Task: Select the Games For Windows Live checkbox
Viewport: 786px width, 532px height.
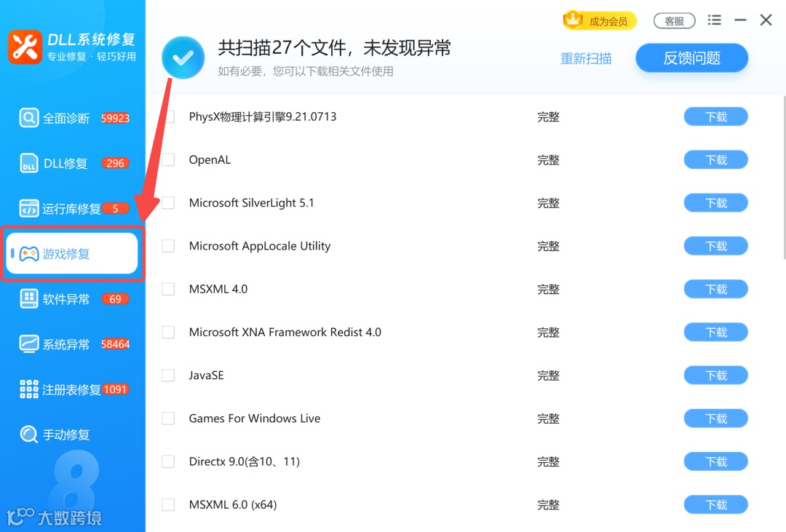Action: coord(168,418)
